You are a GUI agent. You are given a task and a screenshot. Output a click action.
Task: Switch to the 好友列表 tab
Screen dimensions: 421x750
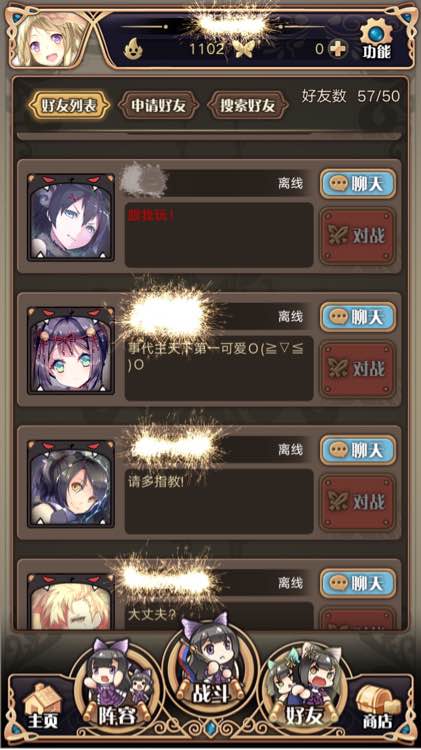(70, 105)
